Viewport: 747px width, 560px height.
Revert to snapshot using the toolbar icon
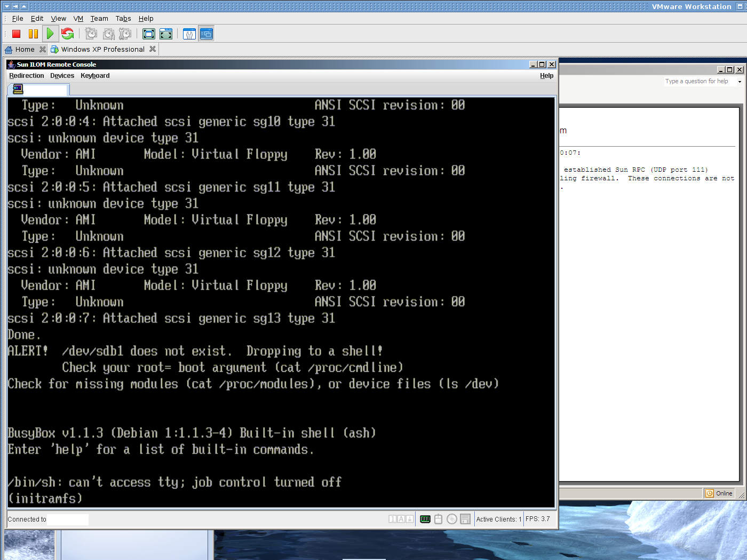coord(108,34)
